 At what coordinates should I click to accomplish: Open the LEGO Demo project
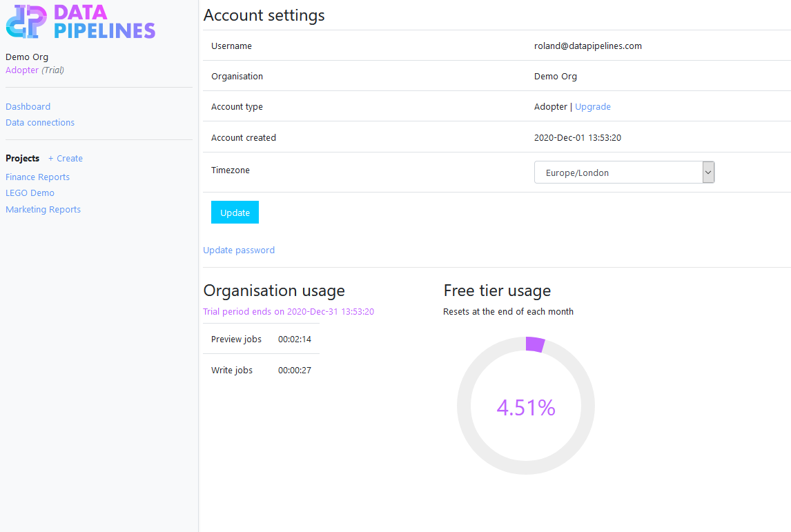pyautogui.click(x=30, y=193)
